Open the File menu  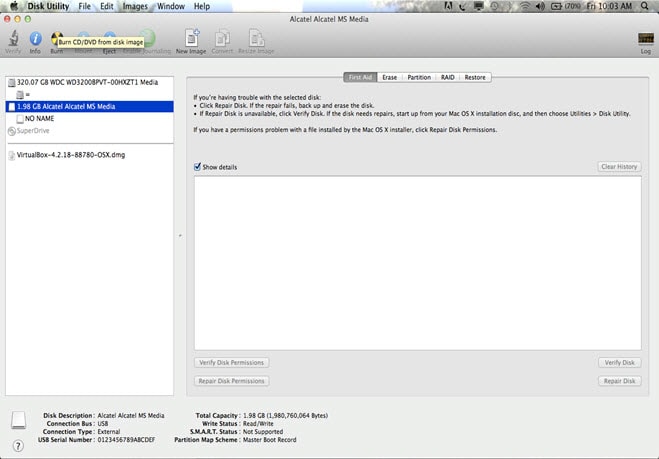pyautogui.click(x=84, y=6)
